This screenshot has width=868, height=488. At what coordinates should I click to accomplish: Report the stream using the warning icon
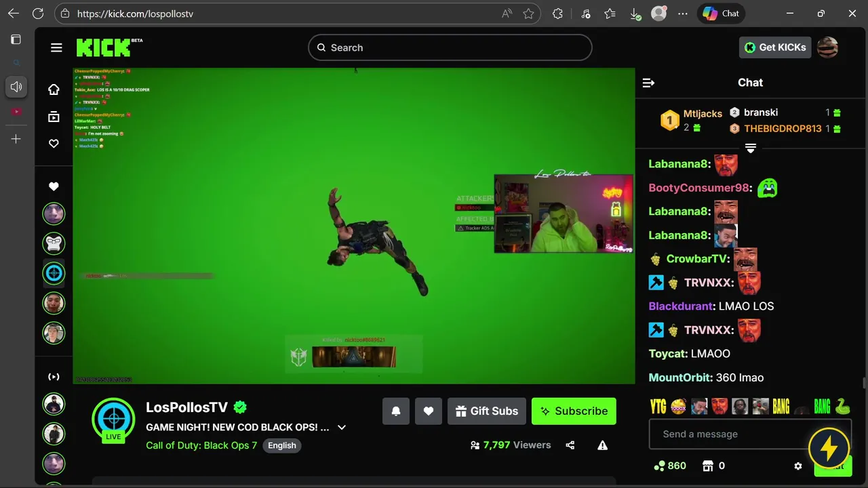(x=602, y=445)
